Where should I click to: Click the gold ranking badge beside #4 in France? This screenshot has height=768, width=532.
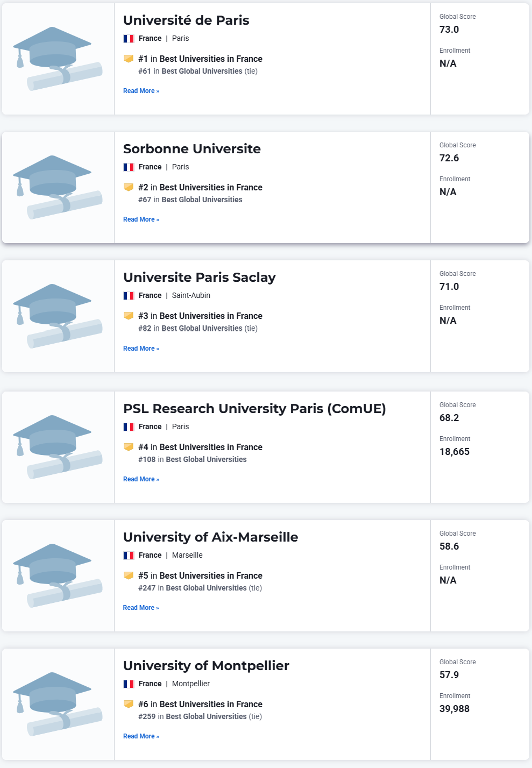129,447
